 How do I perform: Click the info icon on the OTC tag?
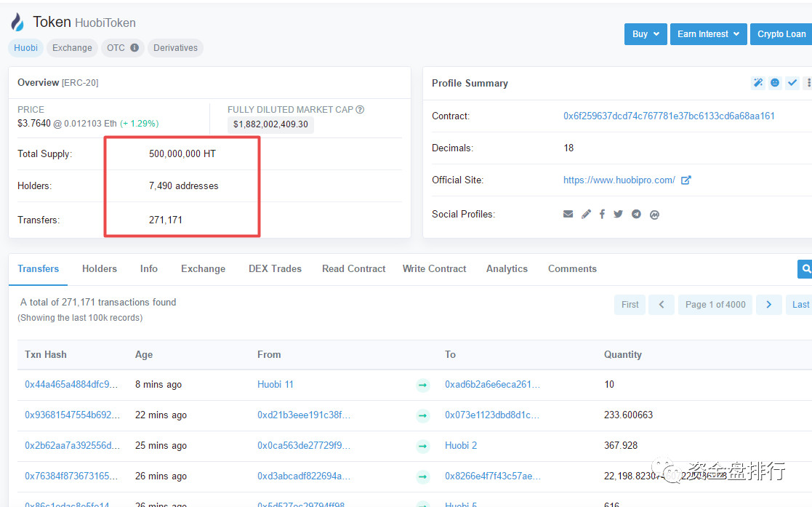coord(134,48)
